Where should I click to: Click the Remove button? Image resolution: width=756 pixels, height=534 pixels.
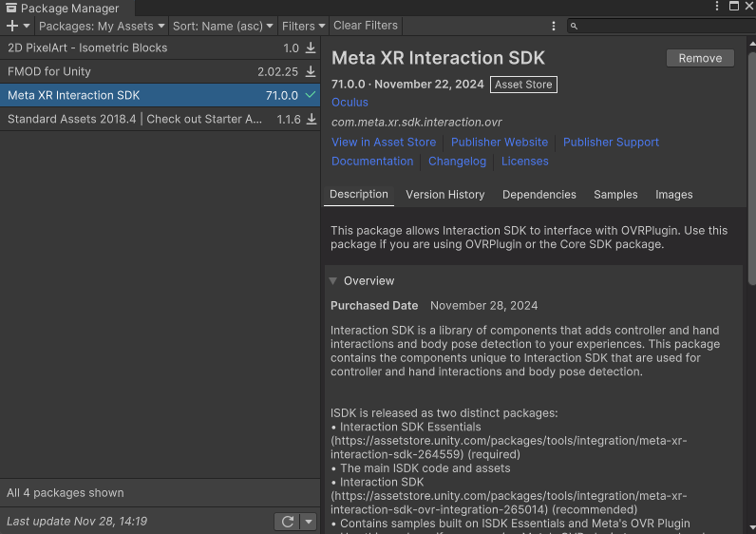tap(700, 58)
